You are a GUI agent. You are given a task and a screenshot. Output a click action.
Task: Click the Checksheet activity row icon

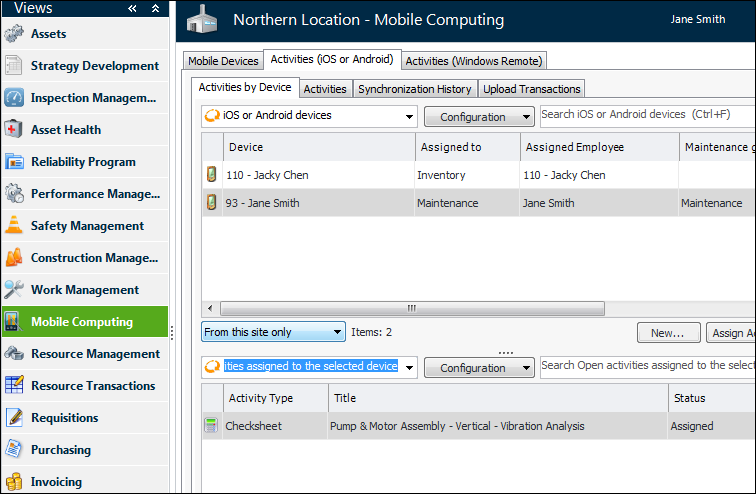[211, 426]
